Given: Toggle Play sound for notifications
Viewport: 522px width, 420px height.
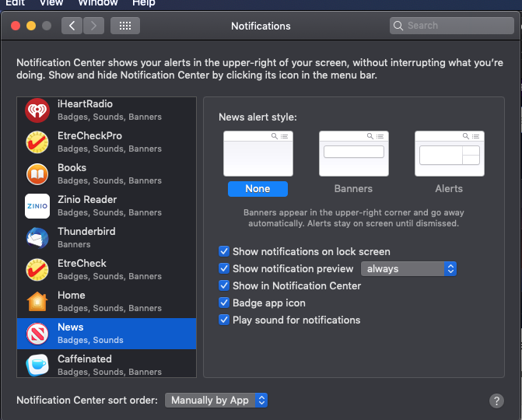Looking at the screenshot, I should pyautogui.click(x=224, y=320).
